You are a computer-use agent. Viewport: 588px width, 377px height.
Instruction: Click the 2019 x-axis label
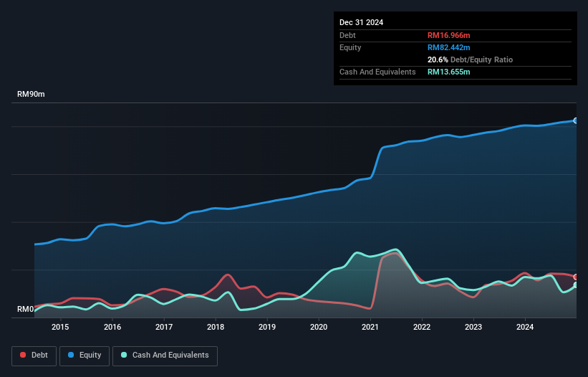click(267, 327)
